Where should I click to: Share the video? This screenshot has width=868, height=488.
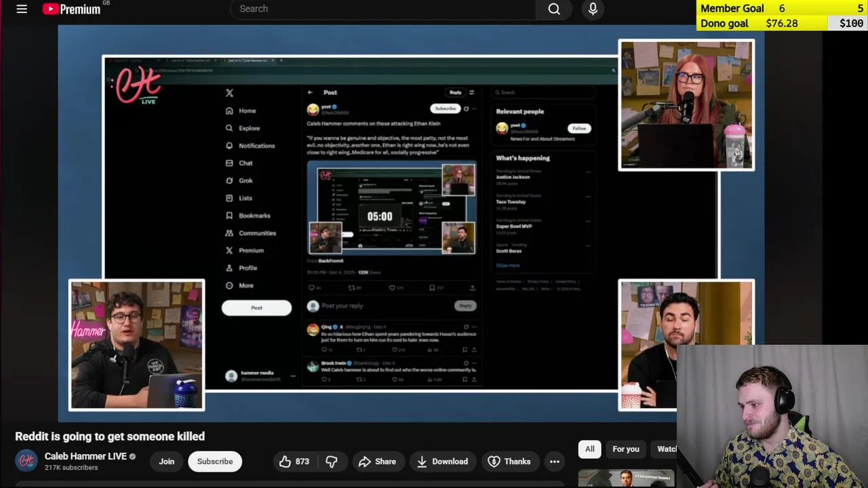coord(377,462)
